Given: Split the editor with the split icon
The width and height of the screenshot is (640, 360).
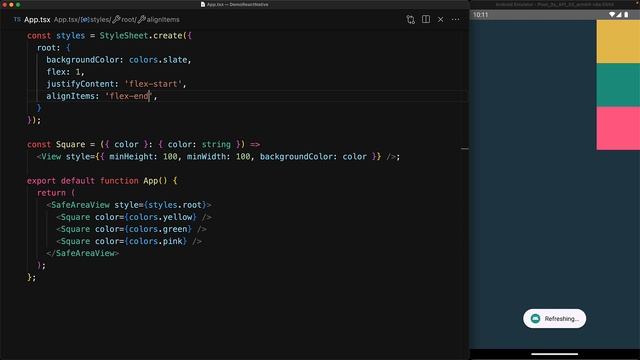Looking at the screenshot, I should (426, 19).
